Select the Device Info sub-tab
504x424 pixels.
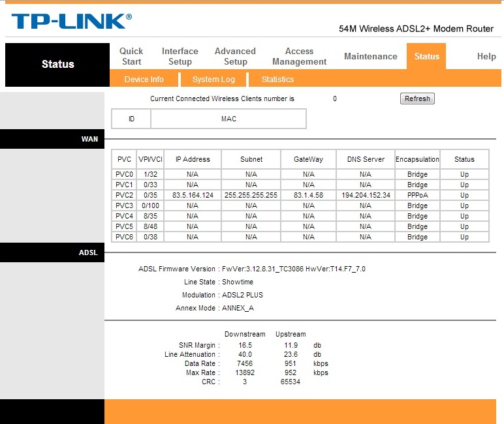pyautogui.click(x=144, y=80)
